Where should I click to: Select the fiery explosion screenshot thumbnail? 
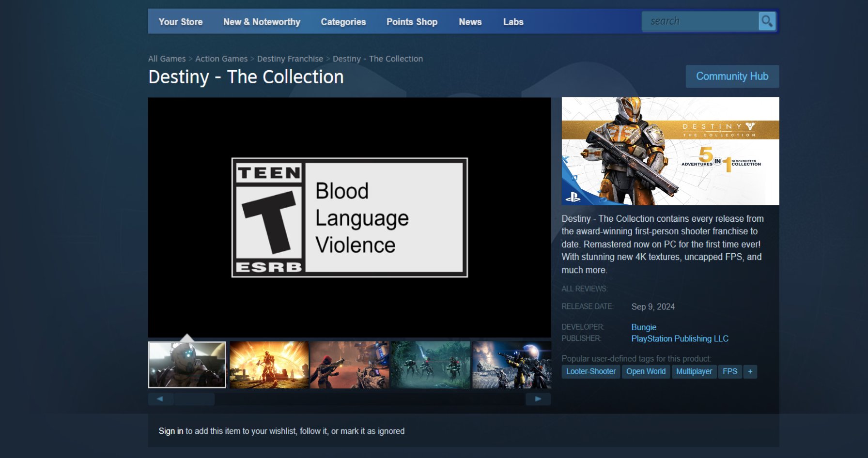tap(269, 365)
